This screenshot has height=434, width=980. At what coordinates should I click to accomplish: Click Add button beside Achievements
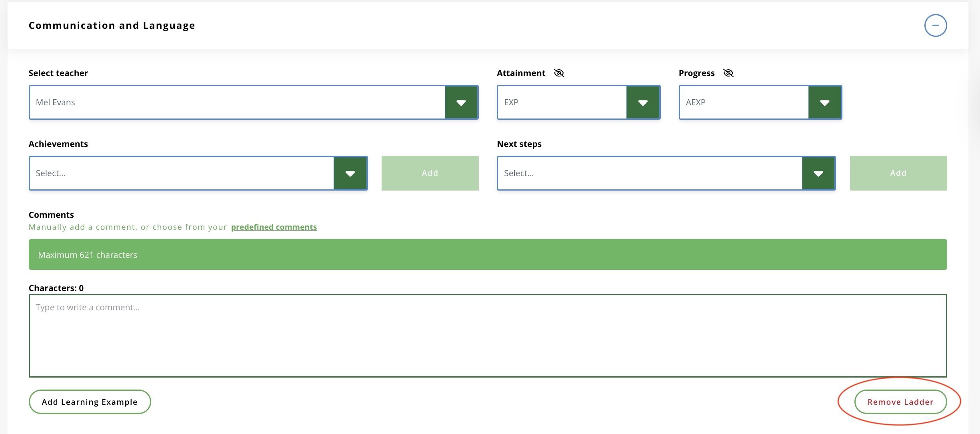coord(430,173)
